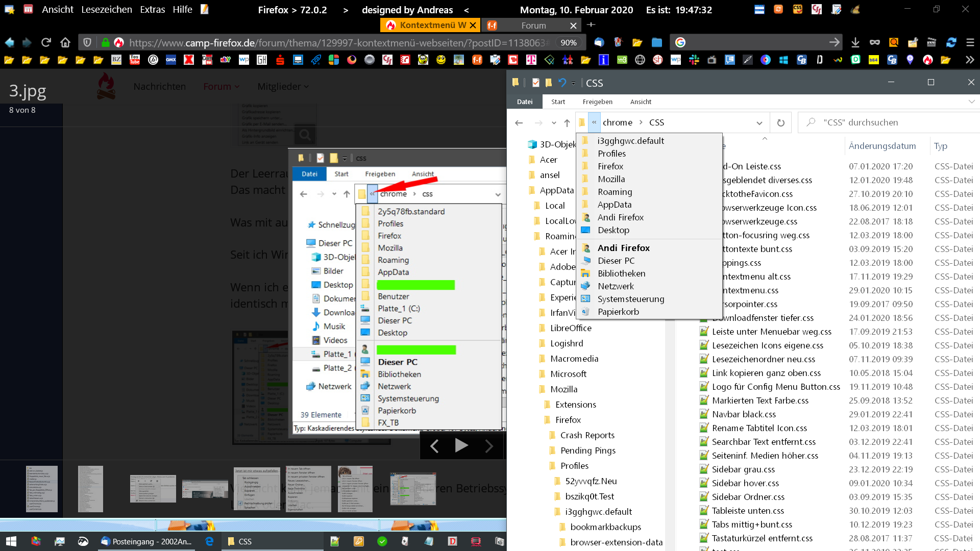Open the GMX bookmark icon

pos(171,60)
